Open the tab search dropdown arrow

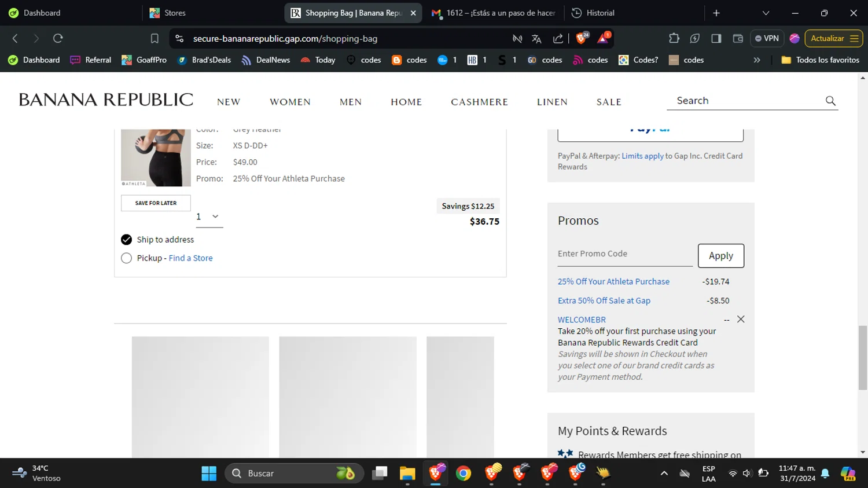click(x=766, y=13)
